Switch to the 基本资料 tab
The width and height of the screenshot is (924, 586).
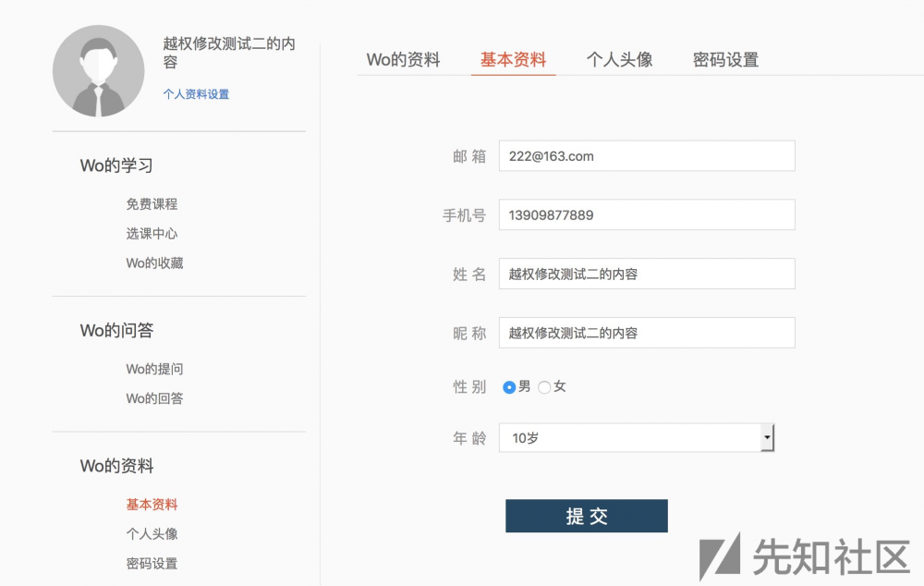(x=514, y=58)
